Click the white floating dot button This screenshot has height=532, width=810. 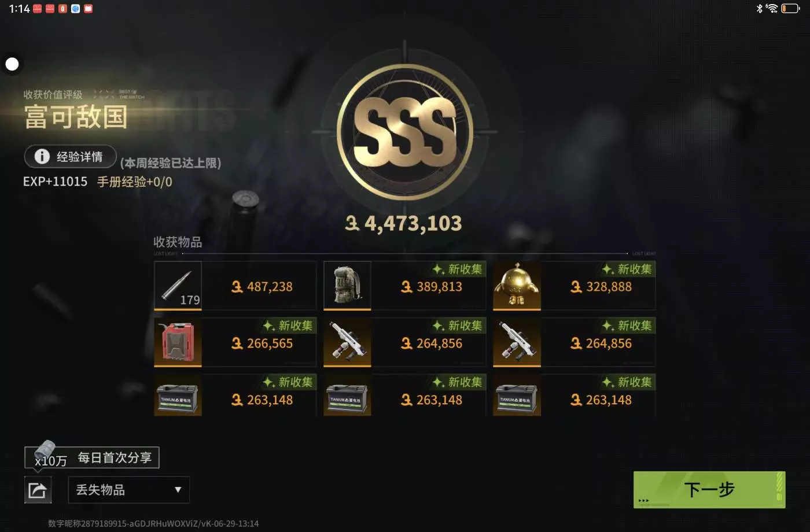coord(12,64)
